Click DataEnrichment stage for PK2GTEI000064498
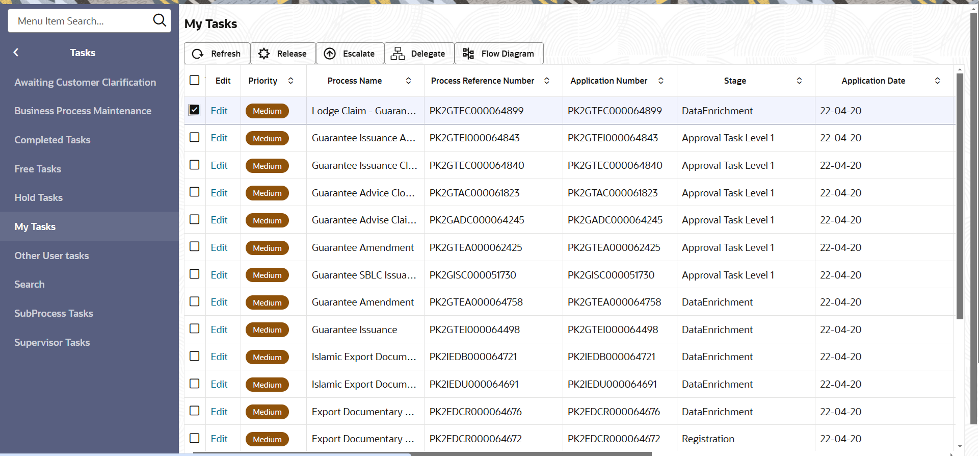Image resolution: width=980 pixels, height=456 pixels. [x=718, y=330]
